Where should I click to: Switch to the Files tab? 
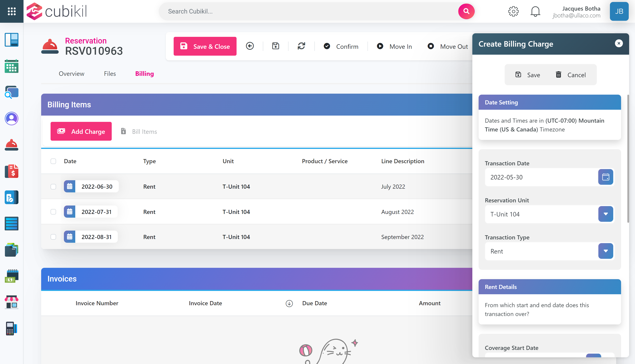pyautogui.click(x=110, y=74)
